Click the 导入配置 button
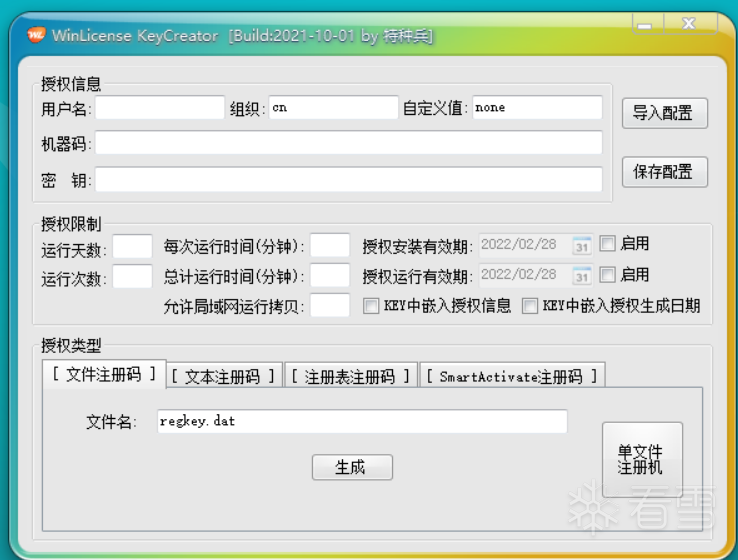738x560 pixels. [x=664, y=113]
